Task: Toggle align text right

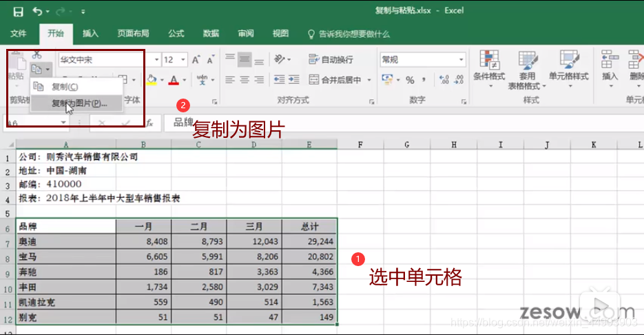Action: click(x=259, y=80)
